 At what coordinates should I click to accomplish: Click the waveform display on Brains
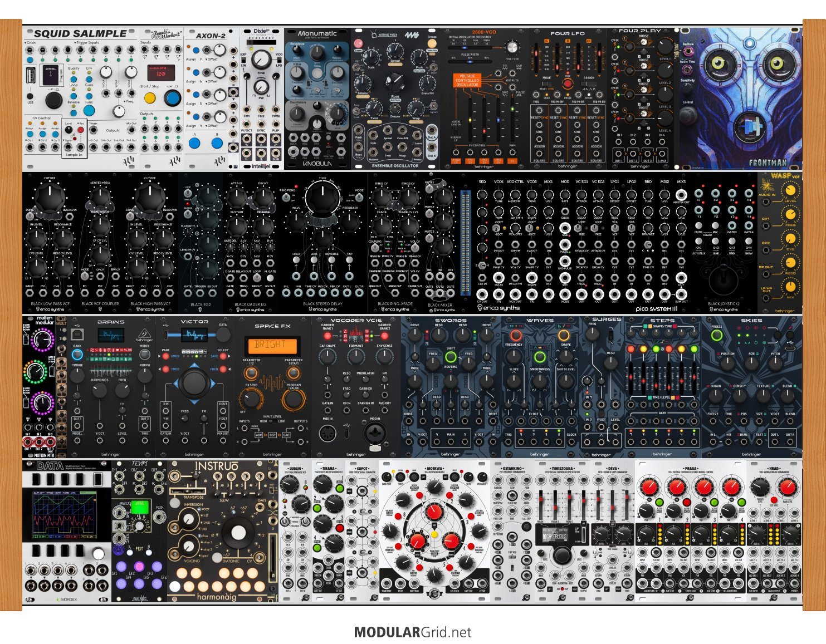pos(111,335)
